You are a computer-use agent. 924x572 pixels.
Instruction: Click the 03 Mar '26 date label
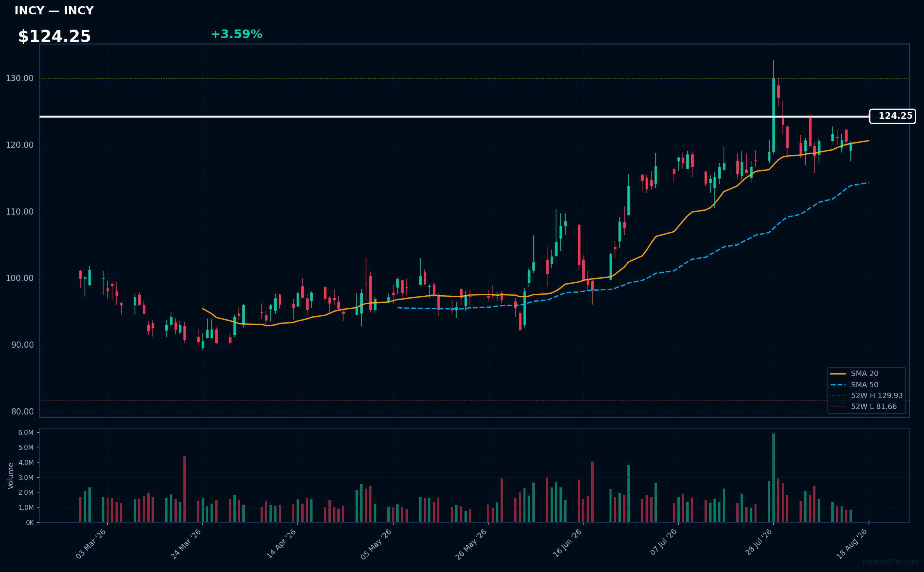[x=91, y=544]
